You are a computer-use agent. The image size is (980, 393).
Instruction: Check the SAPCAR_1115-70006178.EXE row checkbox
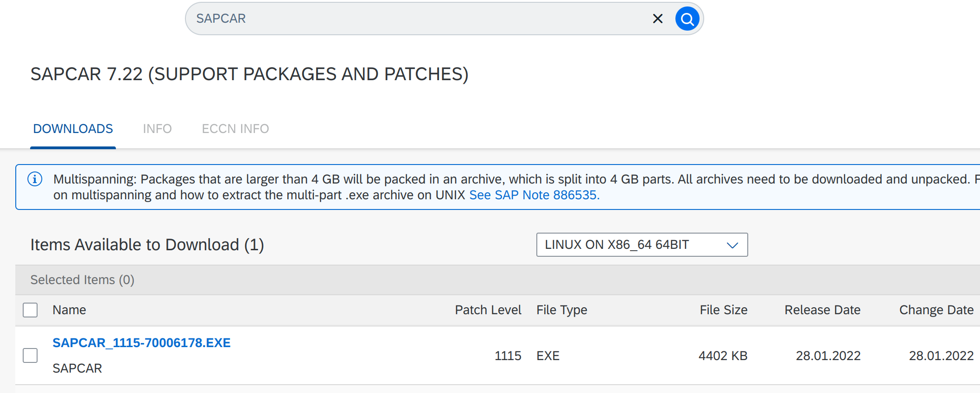point(30,355)
